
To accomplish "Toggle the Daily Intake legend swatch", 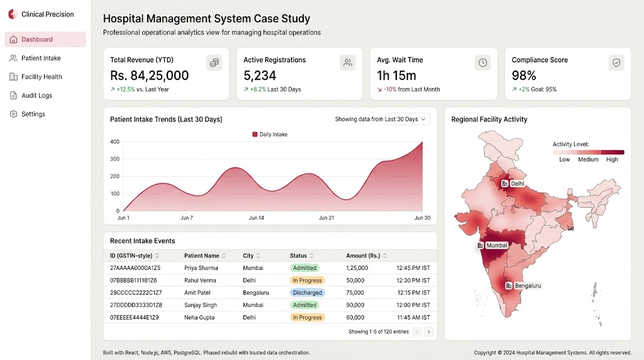I will [x=255, y=135].
